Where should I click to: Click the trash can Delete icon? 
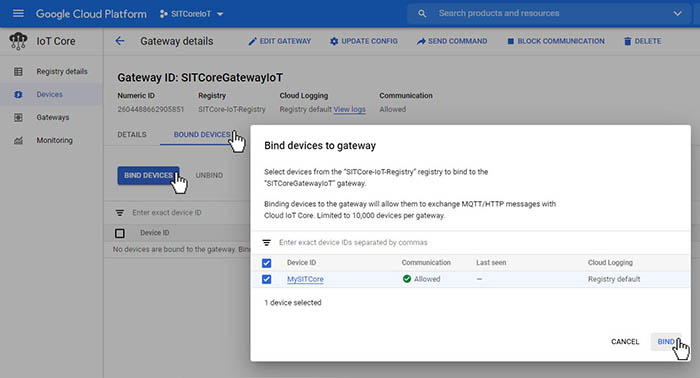pyautogui.click(x=627, y=42)
